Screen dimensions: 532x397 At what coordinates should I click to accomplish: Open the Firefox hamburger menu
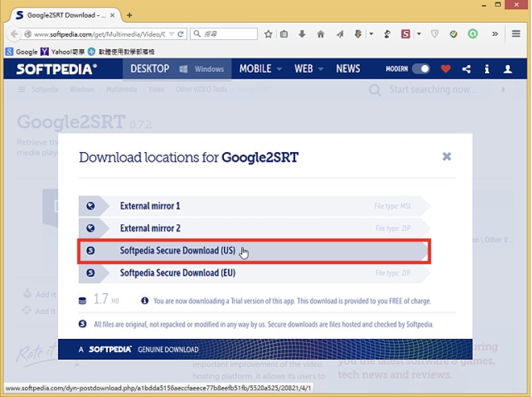point(516,34)
